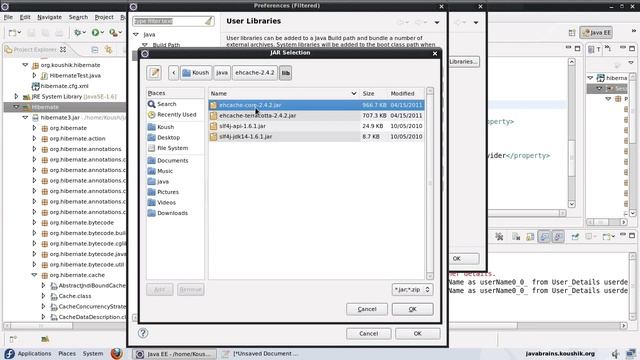Image resolution: width=640 pixels, height=360 pixels.
Task: Expand org.hibernate.action package
Action: click(34, 138)
